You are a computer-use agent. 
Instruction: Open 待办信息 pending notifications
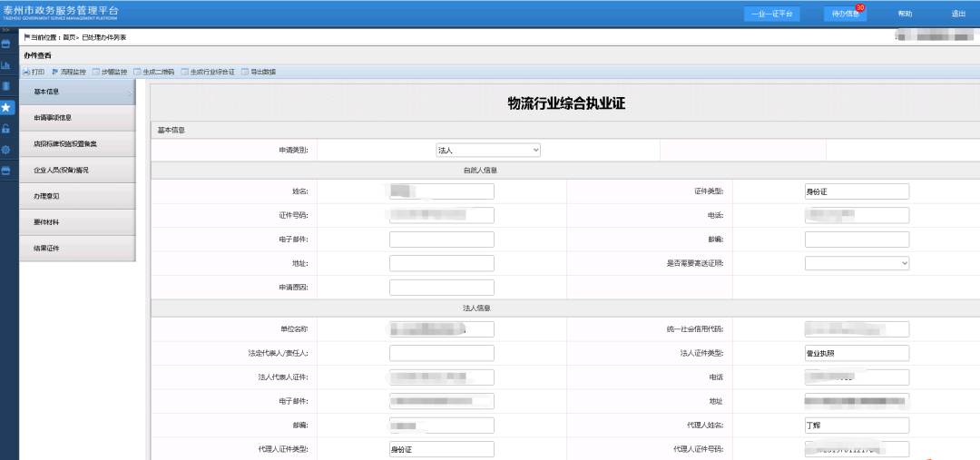click(845, 14)
